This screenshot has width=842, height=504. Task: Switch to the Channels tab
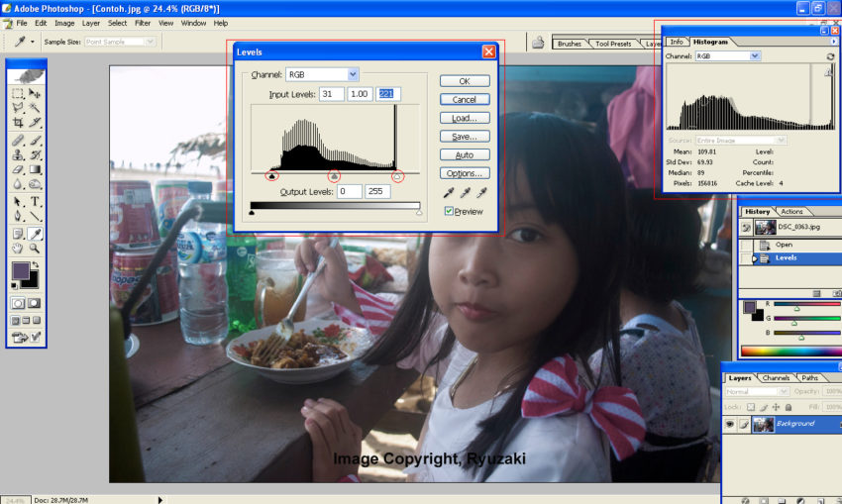[777, 377]
